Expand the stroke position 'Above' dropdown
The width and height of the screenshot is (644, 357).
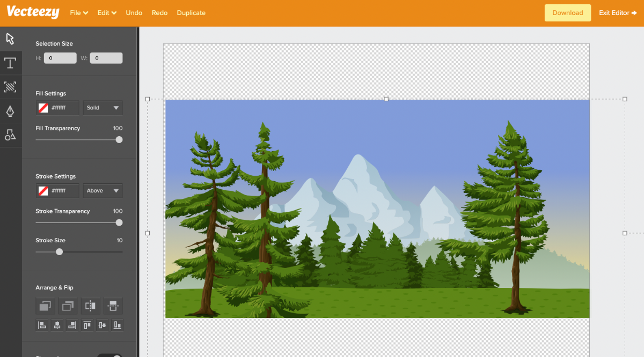[103, 191]
